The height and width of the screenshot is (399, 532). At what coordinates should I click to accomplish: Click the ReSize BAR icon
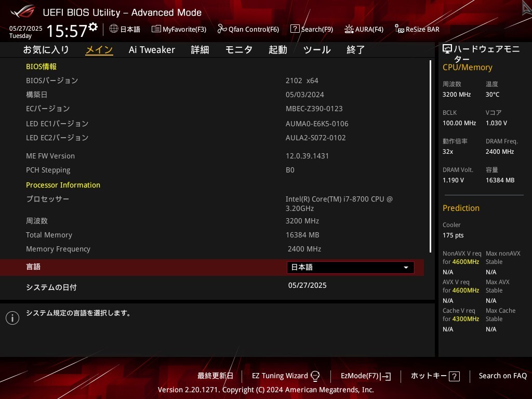point(400,29)
